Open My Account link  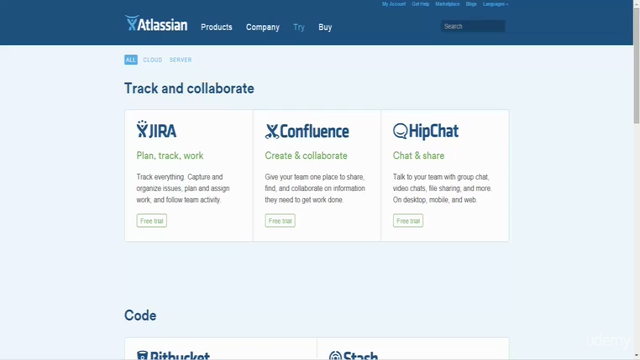pyautogui.click(x=393, y=4)
